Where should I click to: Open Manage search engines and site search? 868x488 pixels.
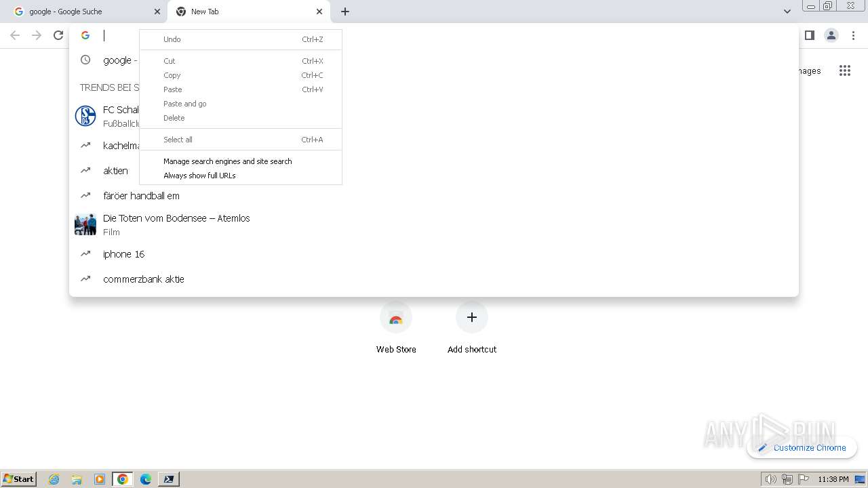coord(241,161)
